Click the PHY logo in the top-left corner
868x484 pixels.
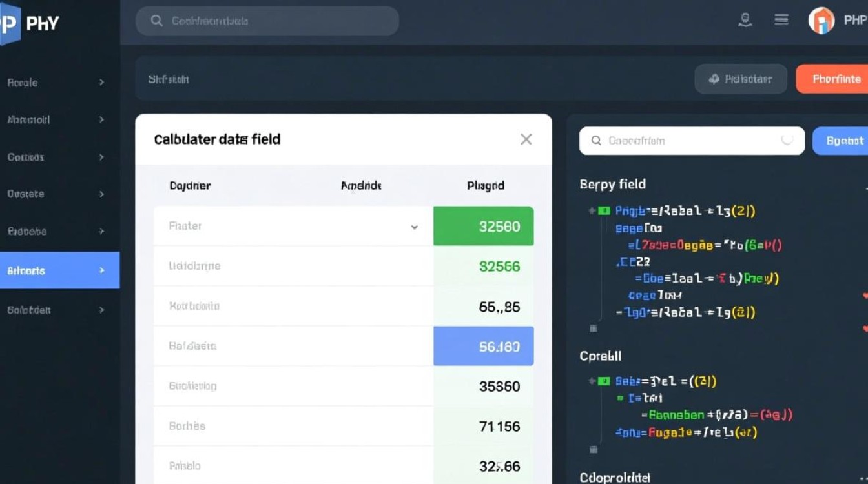[30, 24]
